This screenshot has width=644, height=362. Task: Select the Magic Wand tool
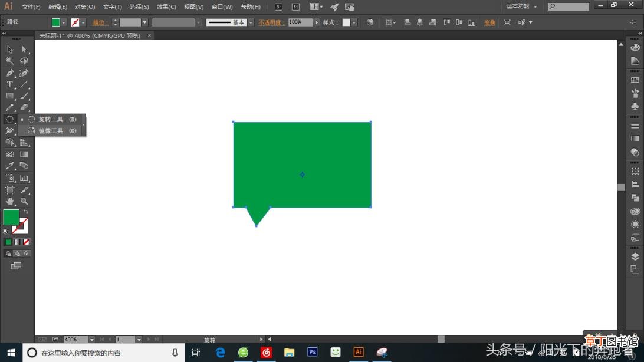point(10,61)
